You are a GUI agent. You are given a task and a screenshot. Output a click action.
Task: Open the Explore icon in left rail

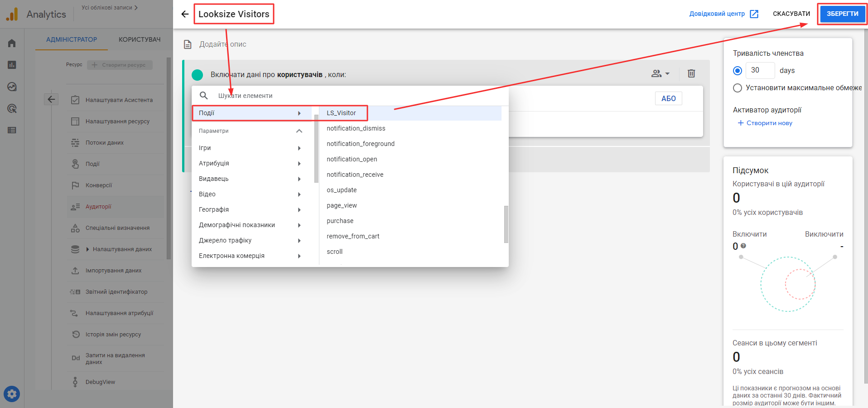coord(12,87)
